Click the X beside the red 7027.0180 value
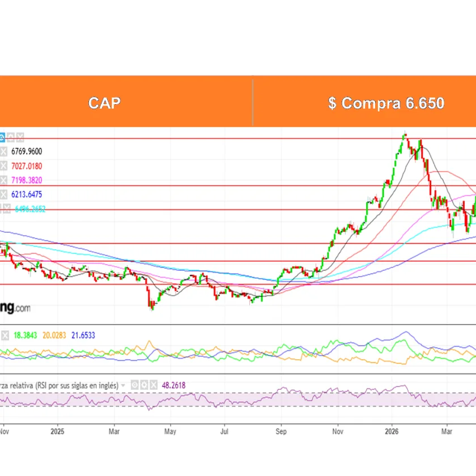Viewport: 476px width, 476px height. pyautogui.click(x=4, y=166)
